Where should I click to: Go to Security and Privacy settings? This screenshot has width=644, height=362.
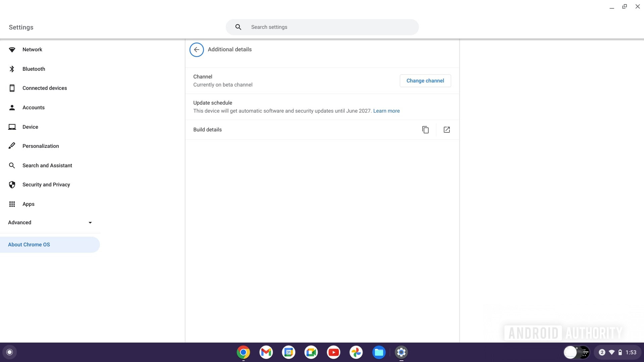click(x=46, y=185)
